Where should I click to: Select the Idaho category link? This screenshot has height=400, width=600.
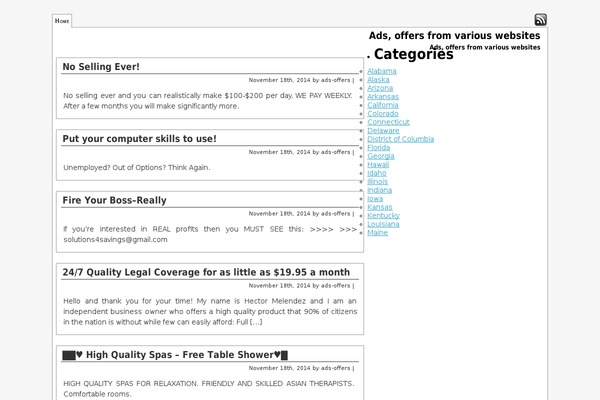tap(377, 173)
